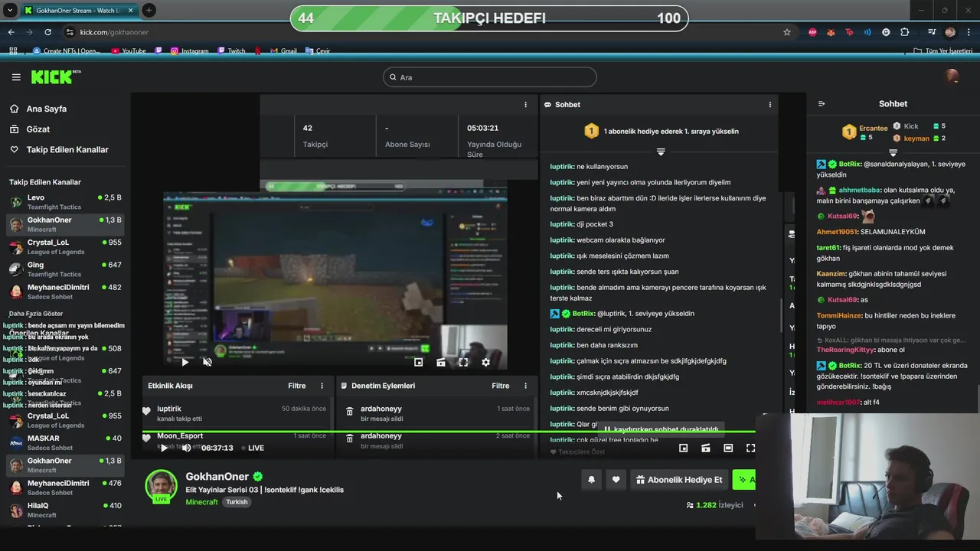Viewport: 980px width, 551px height.
Task: Collapse the Sohbet chat panel with arrow icon
Action: (x=822, y=104)
